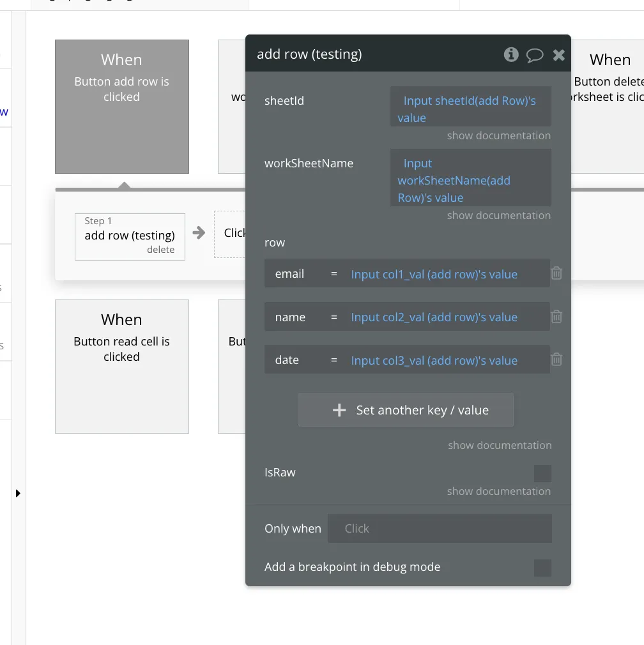
Task: Delete the name row key with trash icon
Action: (x=556, y=317)
